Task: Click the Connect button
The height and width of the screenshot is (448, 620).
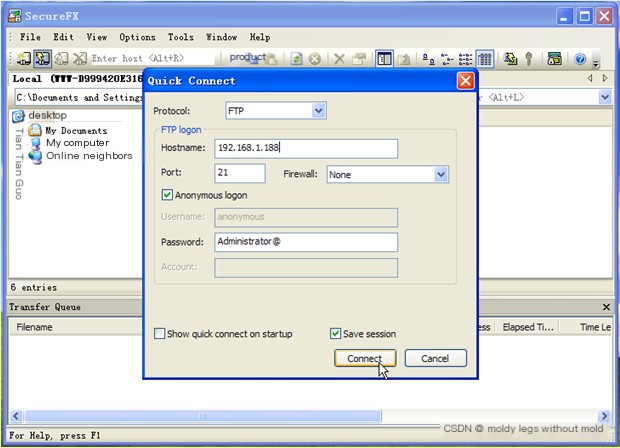Action: pyautogui.click(x=365, y=358)
